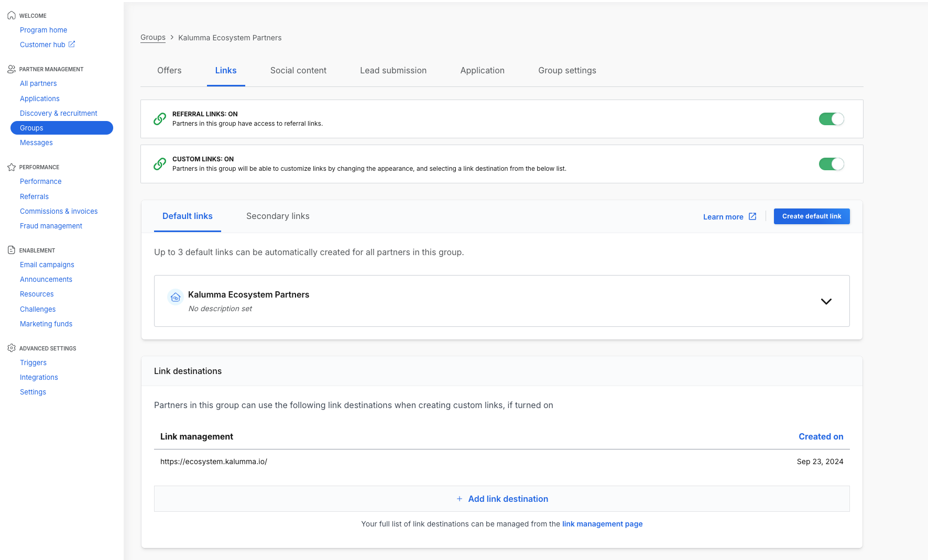Viewport: 928px width, 560px height.
Task: Go to Fraud management
Action: point(51,226)
